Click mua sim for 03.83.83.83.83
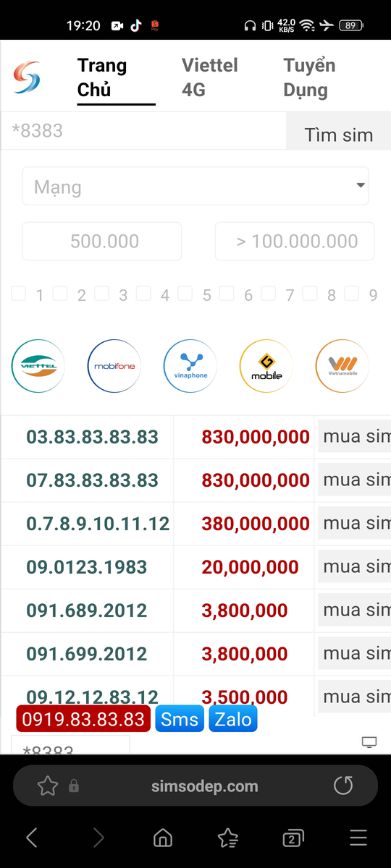Image resolution: width=391 pixels, height=868 pixels. pyautogui.click(x=356, y=437)
